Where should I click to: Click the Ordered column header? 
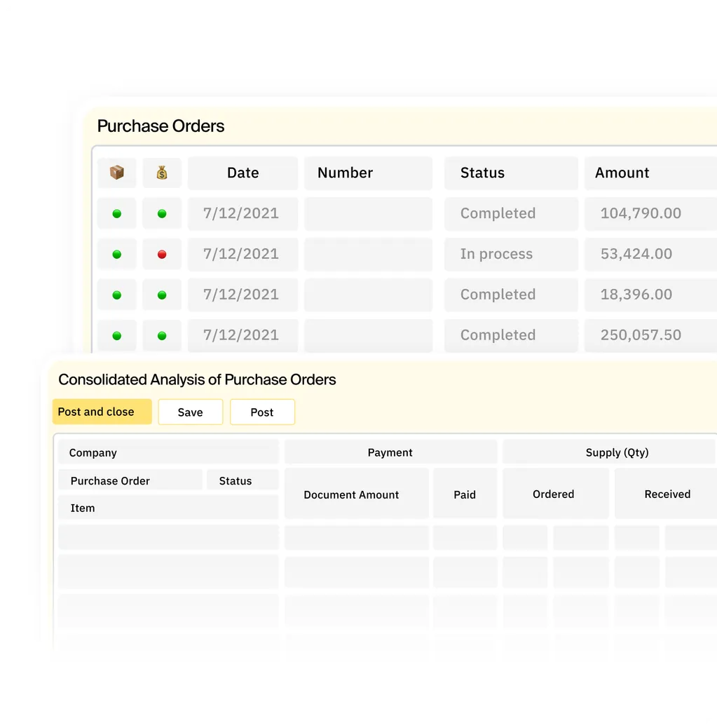click(x=556, y=494)
